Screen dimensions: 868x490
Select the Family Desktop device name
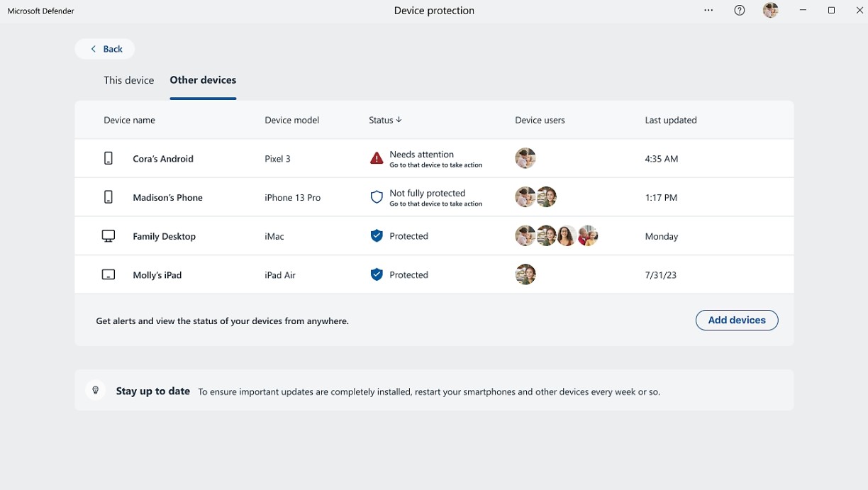point(165,236)
